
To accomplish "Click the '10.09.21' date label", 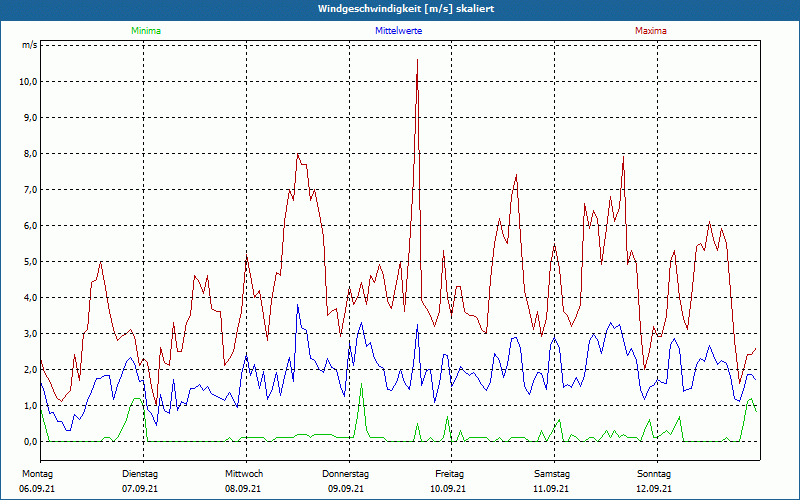I will click(x=448, y=488).
